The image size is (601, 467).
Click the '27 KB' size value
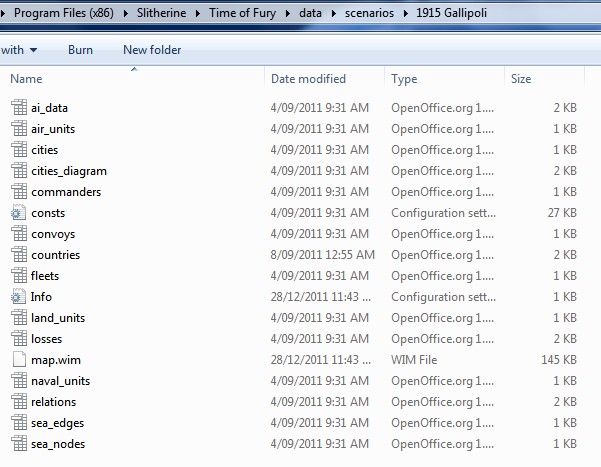click(x=562, y=213)
